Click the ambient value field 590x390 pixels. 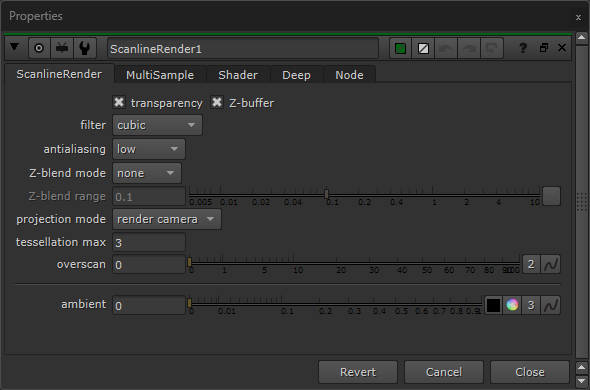pos(149,305)
